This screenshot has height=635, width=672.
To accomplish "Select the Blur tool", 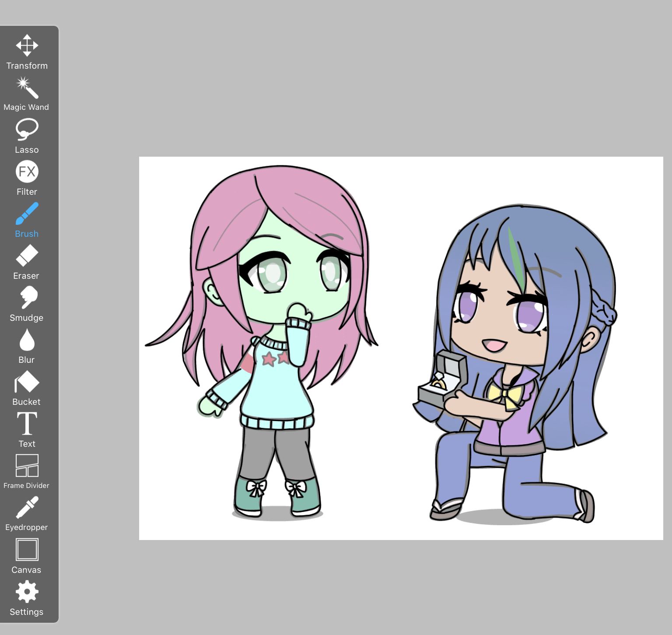I will pos(27,346).
